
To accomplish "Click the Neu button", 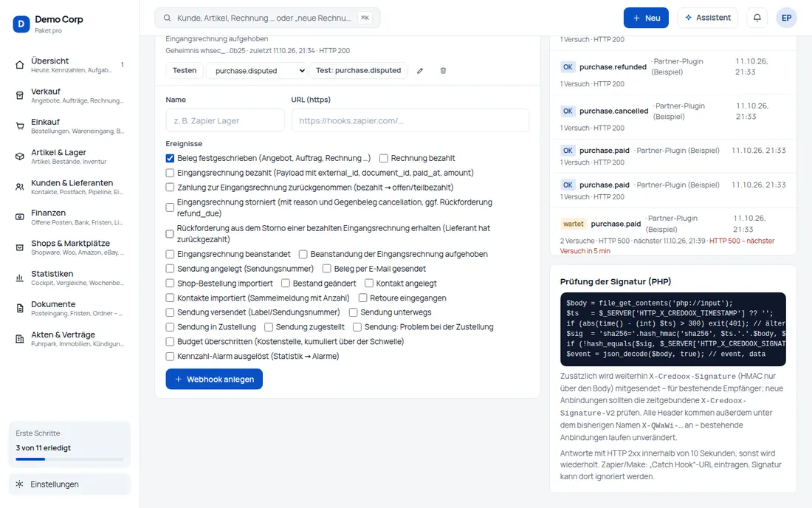I will [x=646, y=18].
